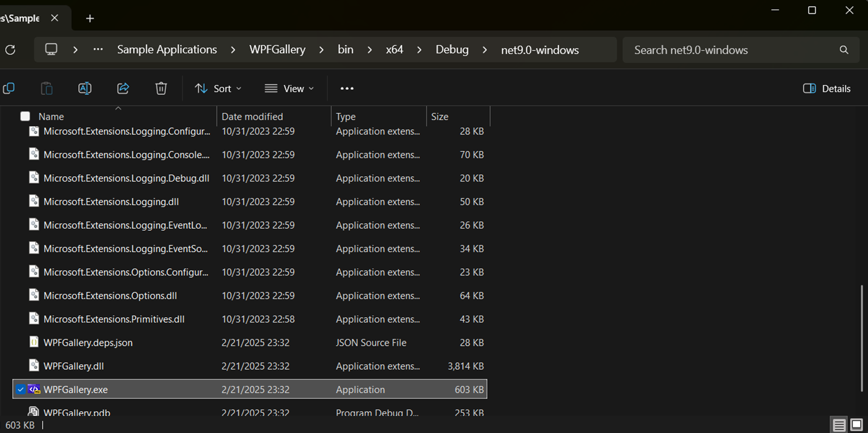868x433 pixels.
Task: Select Microsoft.Extensions.Logging.Console... file
Action: (x=127, y=154)
